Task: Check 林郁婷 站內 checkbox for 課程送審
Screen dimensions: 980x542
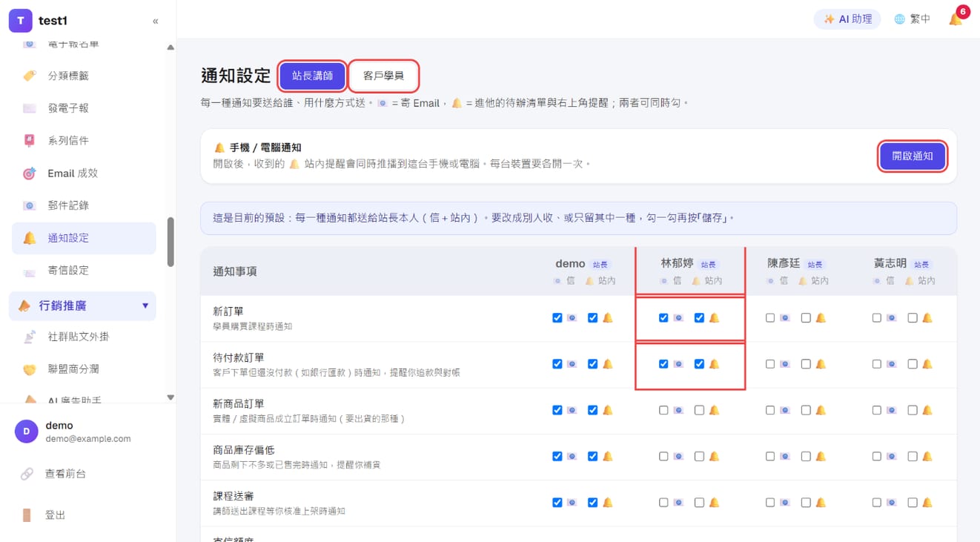Action: click(699, 503)
